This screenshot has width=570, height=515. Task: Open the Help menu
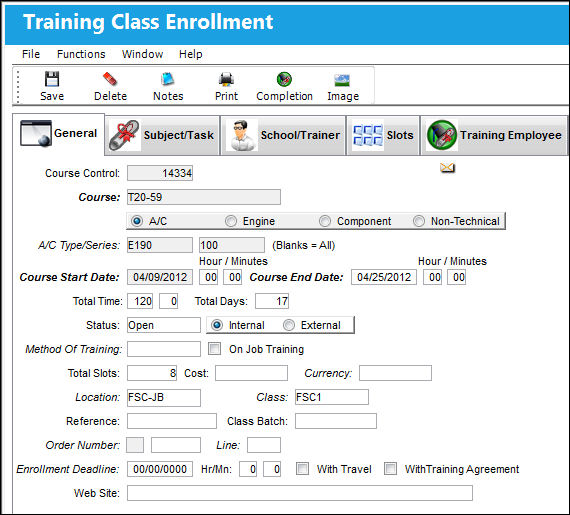[190, 54]
